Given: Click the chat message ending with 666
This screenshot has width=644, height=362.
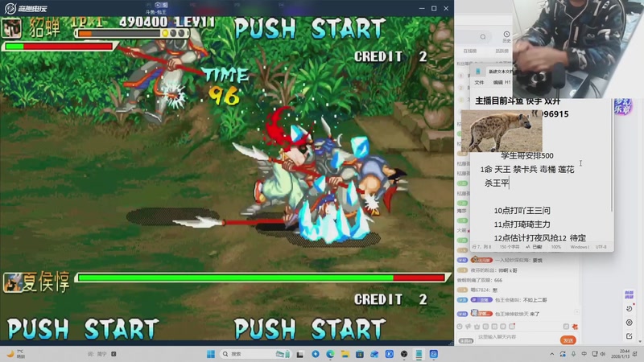Looking at the screenshot, I should 479,280.
